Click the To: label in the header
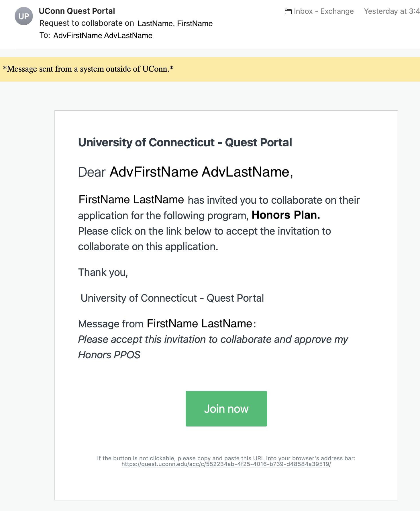 pos(45,35)
